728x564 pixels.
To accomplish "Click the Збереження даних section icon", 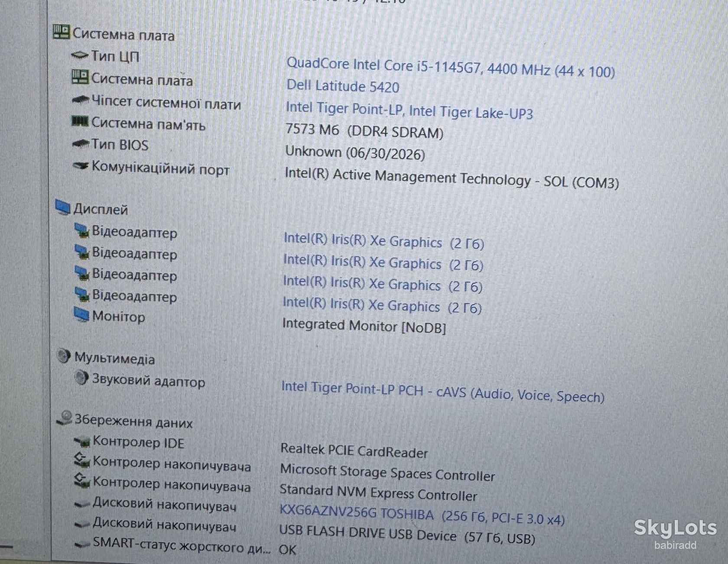I will point(65,418).
